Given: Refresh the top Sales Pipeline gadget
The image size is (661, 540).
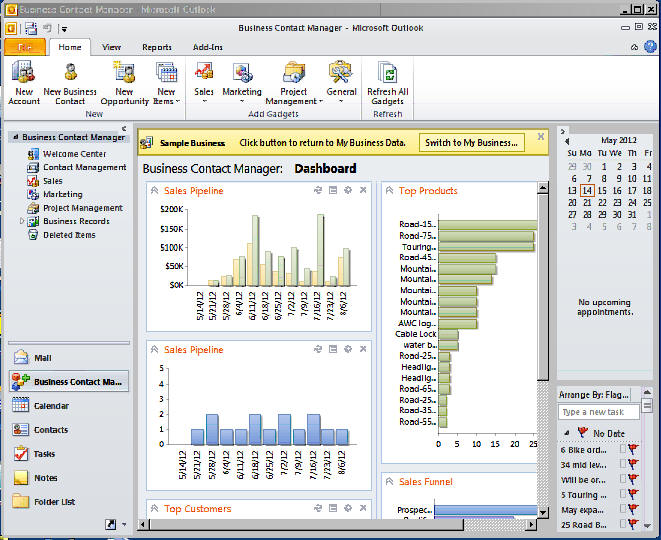Looking at the screenshot, I should click(318, 190).
